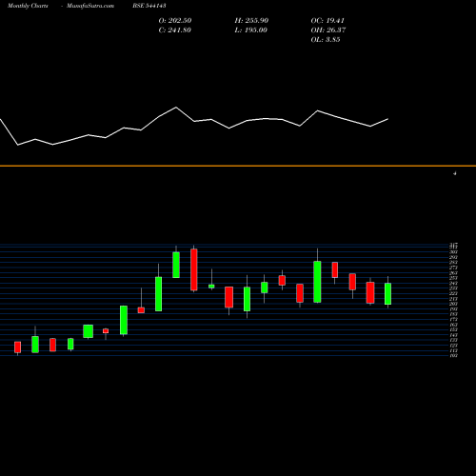Click the close price value "C: 241.80"
Viewport: 476px width, 476px height.
[x=175, y=30]
